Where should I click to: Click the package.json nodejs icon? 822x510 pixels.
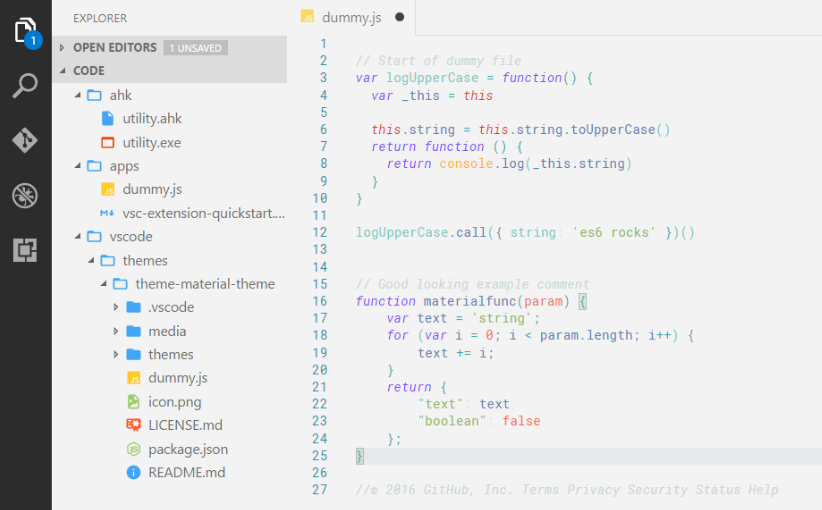pos(134,449)
